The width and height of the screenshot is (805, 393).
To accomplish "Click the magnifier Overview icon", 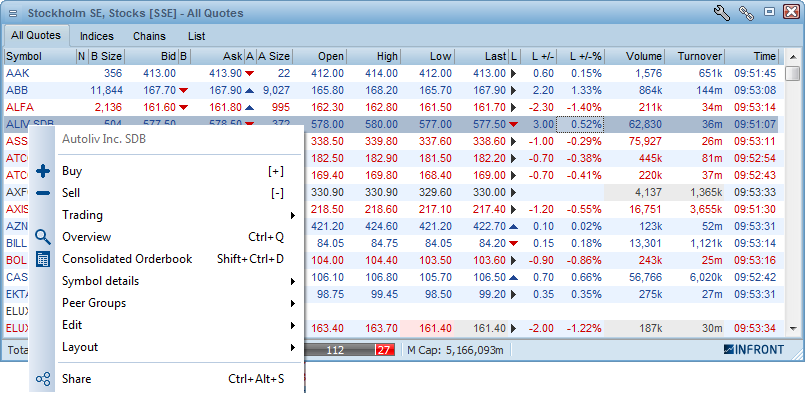I will [x=43, y=237].
